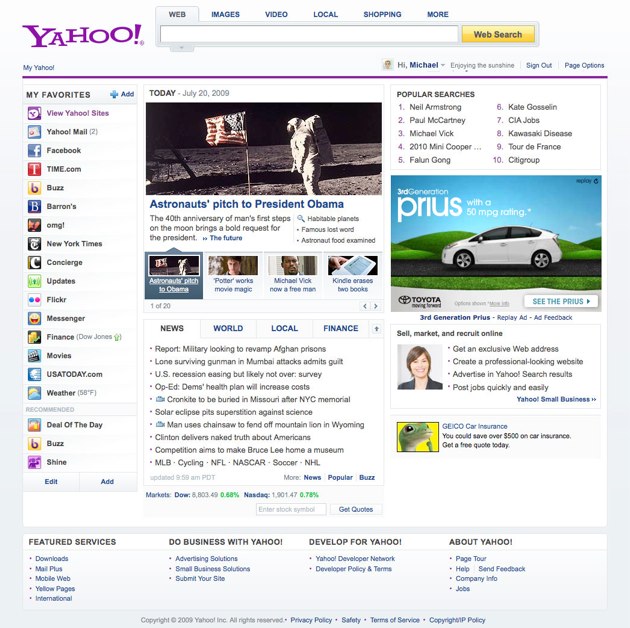Open the Flickr dots icon
630x628 pixels.
pyautogui.click(x=34, y=300)
